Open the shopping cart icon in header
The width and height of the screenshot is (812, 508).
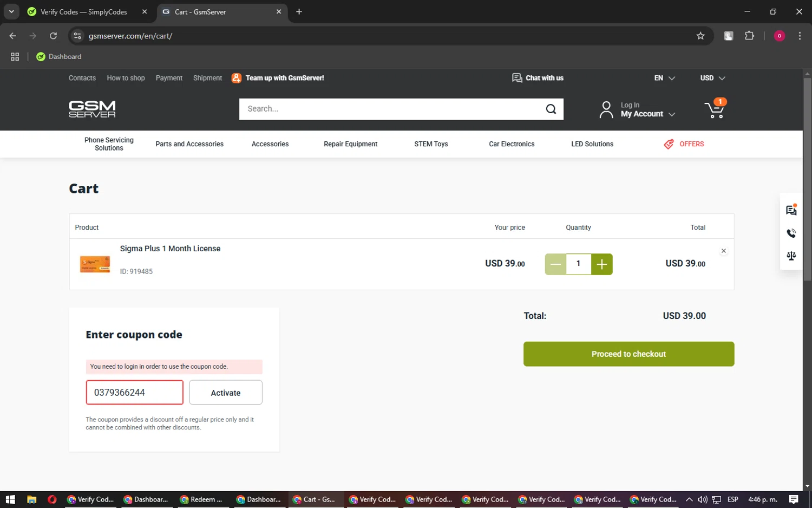click(715, 109)
